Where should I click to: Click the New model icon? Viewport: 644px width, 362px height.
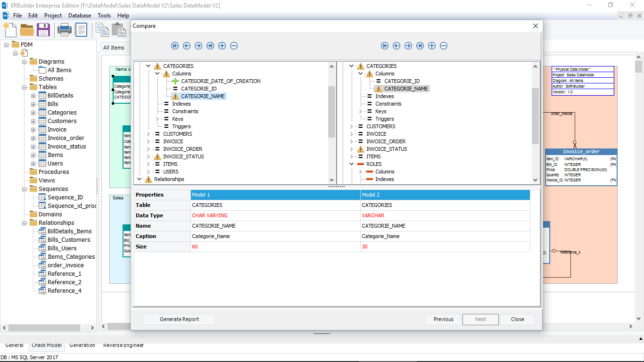(x=10, y=29)
